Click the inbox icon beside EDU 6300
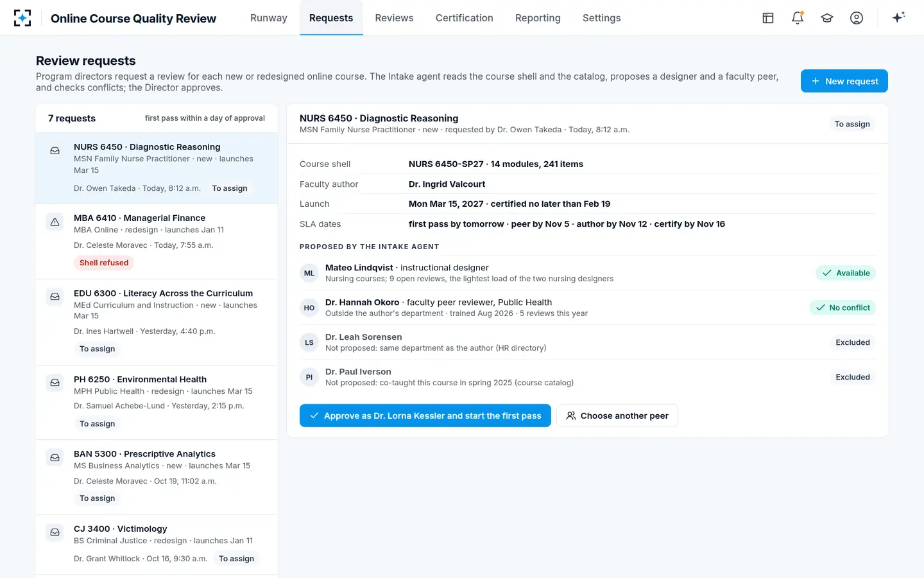The image size is (924, 578). (x=55, y=297)
